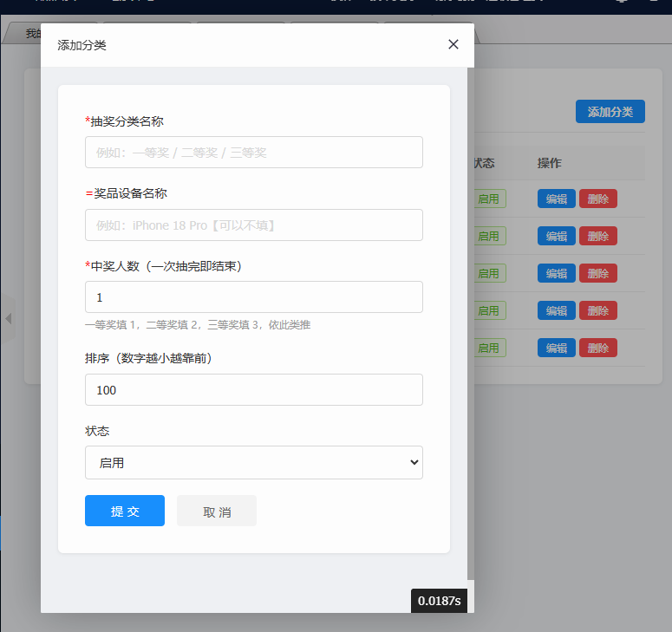Click 删除 in the first table row
The height and width of the screenshot is (632, 672).
point(597,199)
